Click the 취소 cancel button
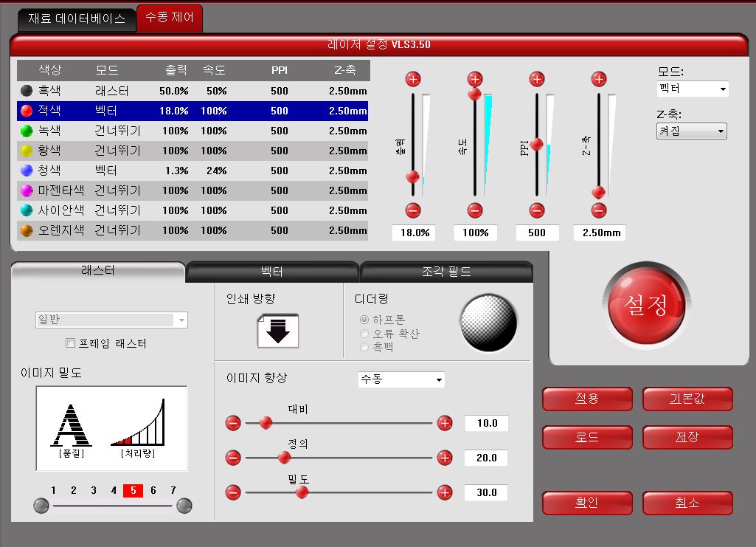The width and height of the screenshot is (756, 547). click(x=687, y=503)
